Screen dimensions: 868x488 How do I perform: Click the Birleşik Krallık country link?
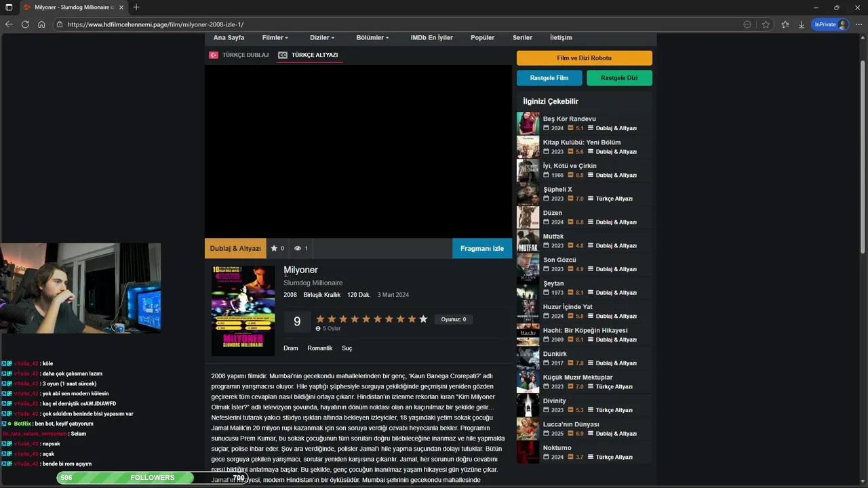coord(322,295)
